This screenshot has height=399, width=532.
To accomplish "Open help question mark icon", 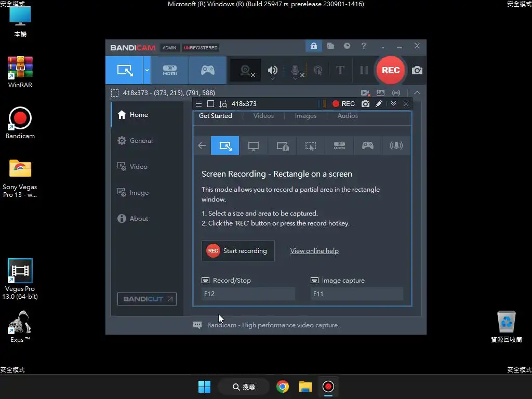I will (x=364, y=46).
